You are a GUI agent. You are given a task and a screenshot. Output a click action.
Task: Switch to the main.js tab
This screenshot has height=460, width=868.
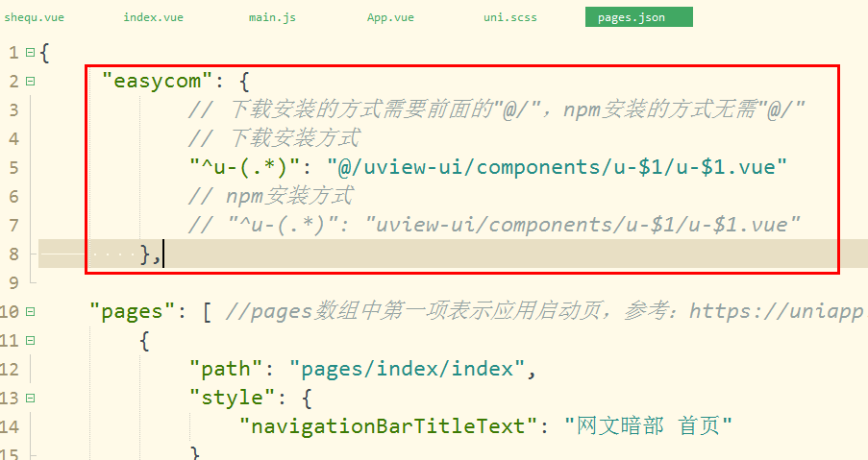tap(272, 17)
